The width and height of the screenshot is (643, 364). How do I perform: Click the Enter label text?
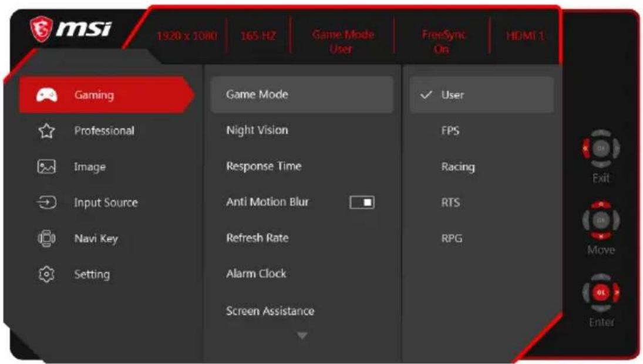coord(601,322)
